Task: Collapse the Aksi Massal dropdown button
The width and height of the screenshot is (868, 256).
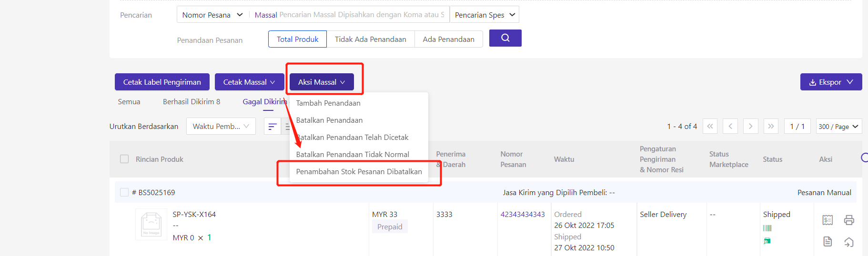Action: tap(322, 82)
